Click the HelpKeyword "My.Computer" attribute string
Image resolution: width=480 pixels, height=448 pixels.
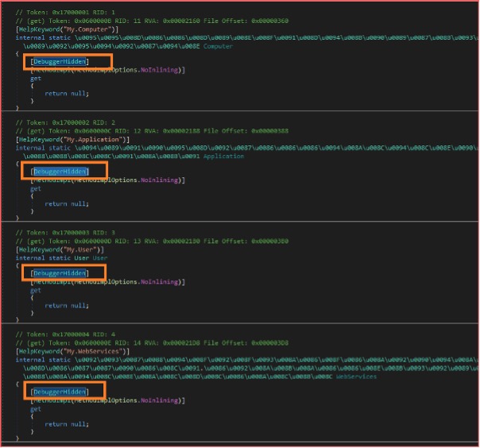pos(89,29)
